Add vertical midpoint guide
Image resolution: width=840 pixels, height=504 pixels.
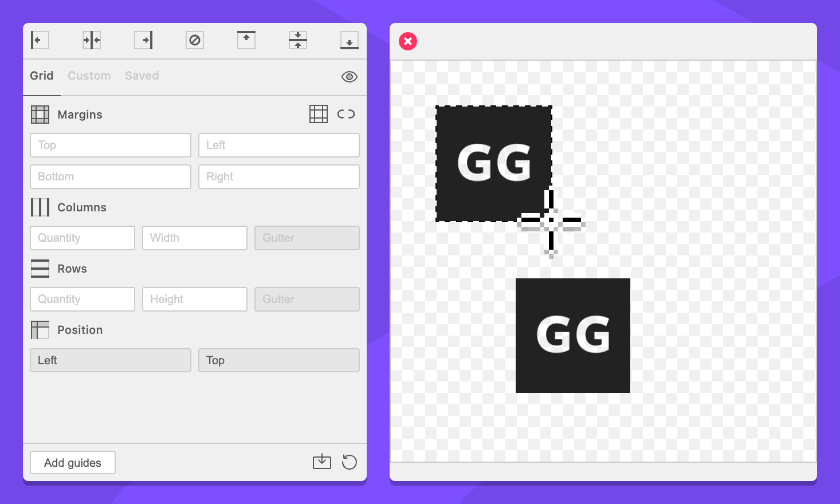[x=92, y=40]
